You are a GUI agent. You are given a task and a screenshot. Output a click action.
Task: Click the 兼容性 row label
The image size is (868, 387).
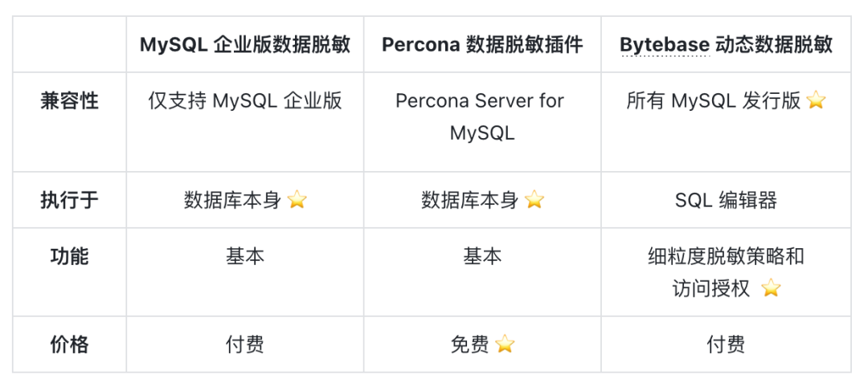(x=69, y=100)
